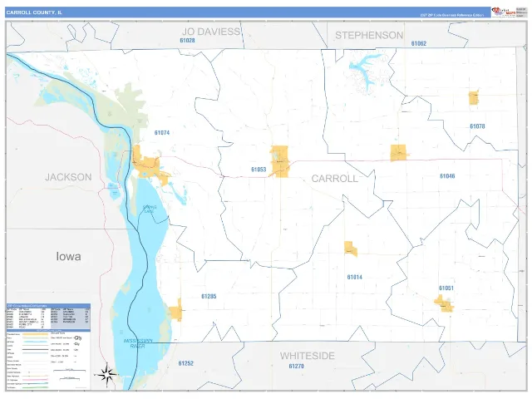This screenshot has height=399, width=532.
Task: Click the 'JACKSON' county label
Action: 68,177
